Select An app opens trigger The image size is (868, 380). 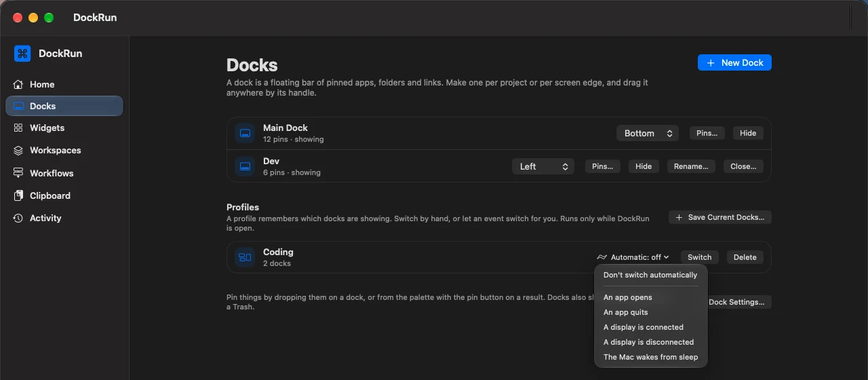click(x=650, y=297)
